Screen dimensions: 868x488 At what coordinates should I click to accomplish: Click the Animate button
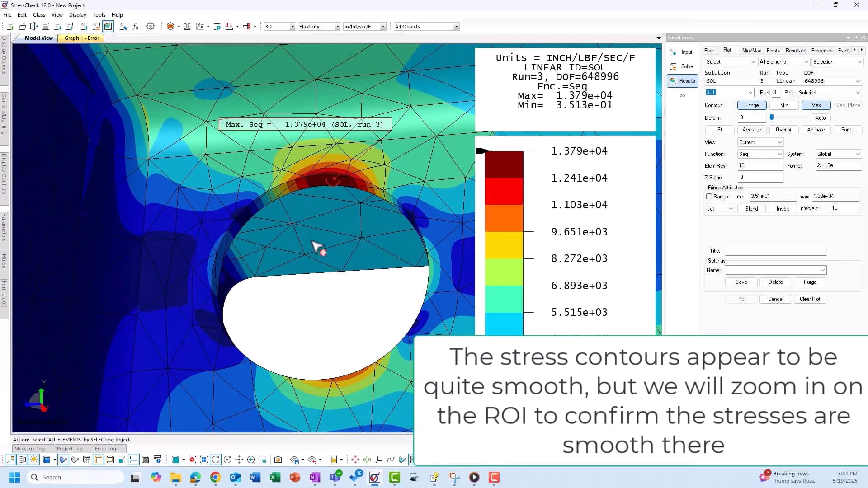(816, 130)
